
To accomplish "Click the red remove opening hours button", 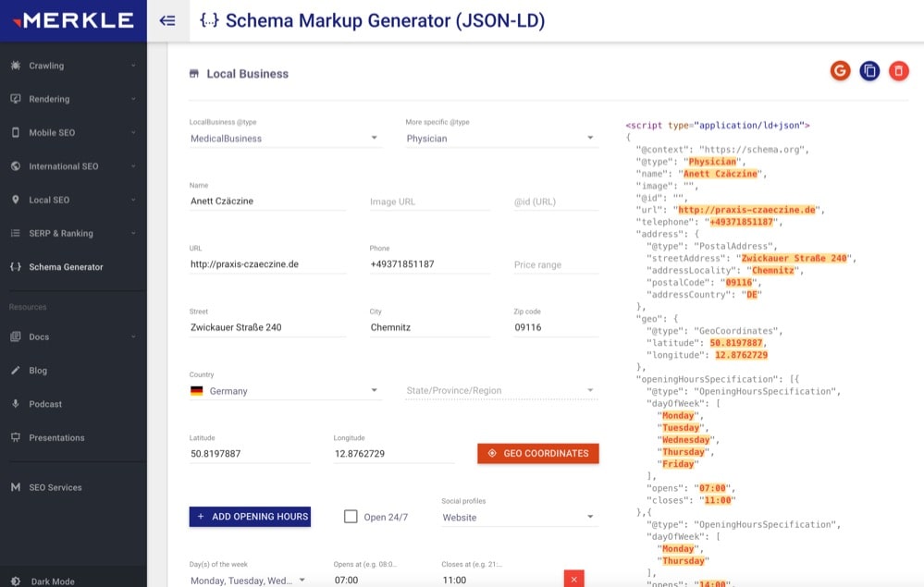I will [573, 579].
